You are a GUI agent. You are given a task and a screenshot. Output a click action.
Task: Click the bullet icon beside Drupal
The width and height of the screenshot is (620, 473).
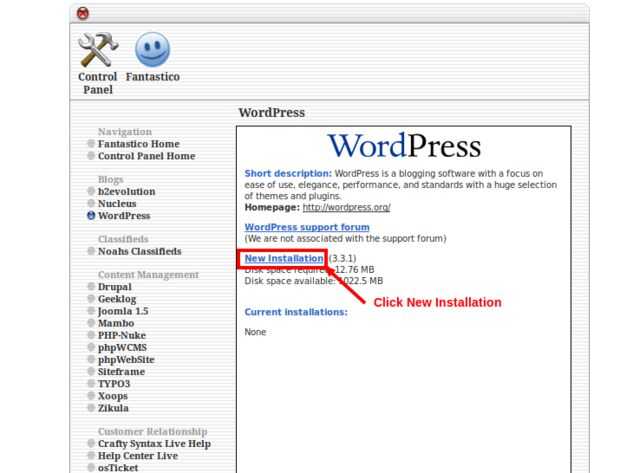[x=91, y=286]
